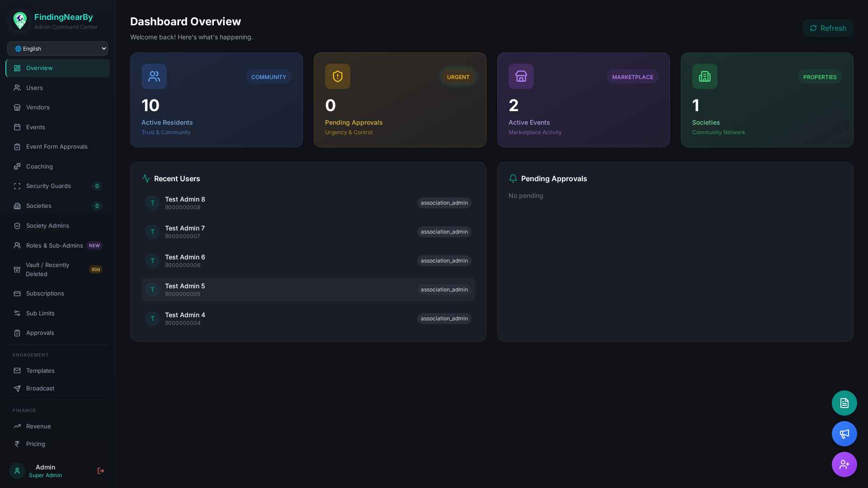Click the FindingNearBy logo icon
Image resolution: width=868 pixels, height=488 pixels.
[x=20, y=21]
